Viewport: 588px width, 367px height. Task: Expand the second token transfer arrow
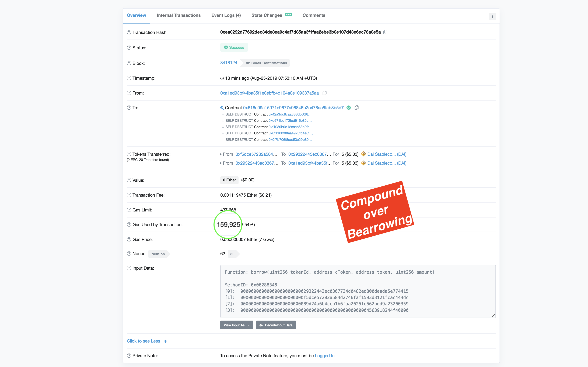221,163
